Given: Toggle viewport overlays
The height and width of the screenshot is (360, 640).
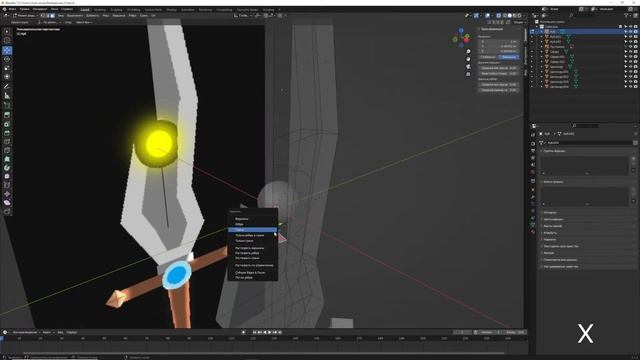Looking at the screenshot, I should coord(487,16).
